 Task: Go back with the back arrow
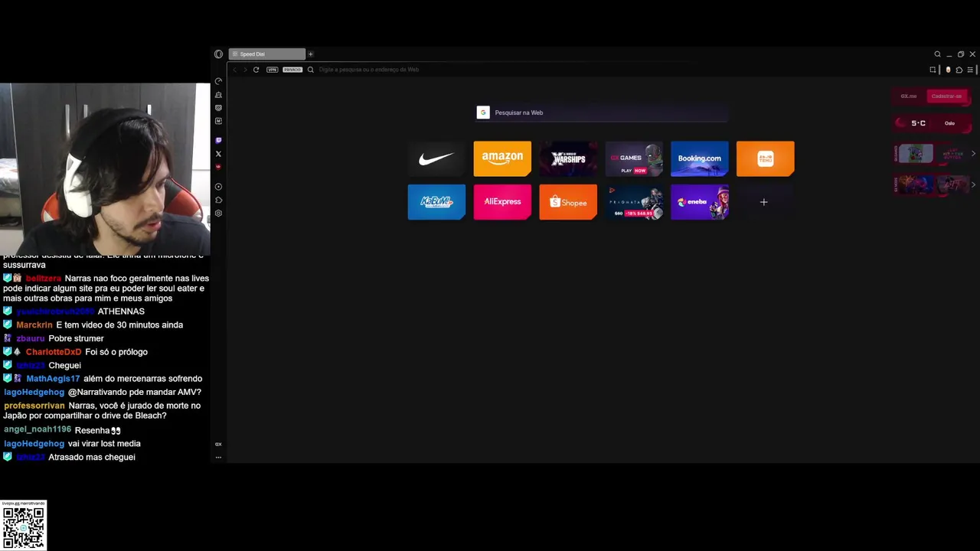[x=235, y=70]
